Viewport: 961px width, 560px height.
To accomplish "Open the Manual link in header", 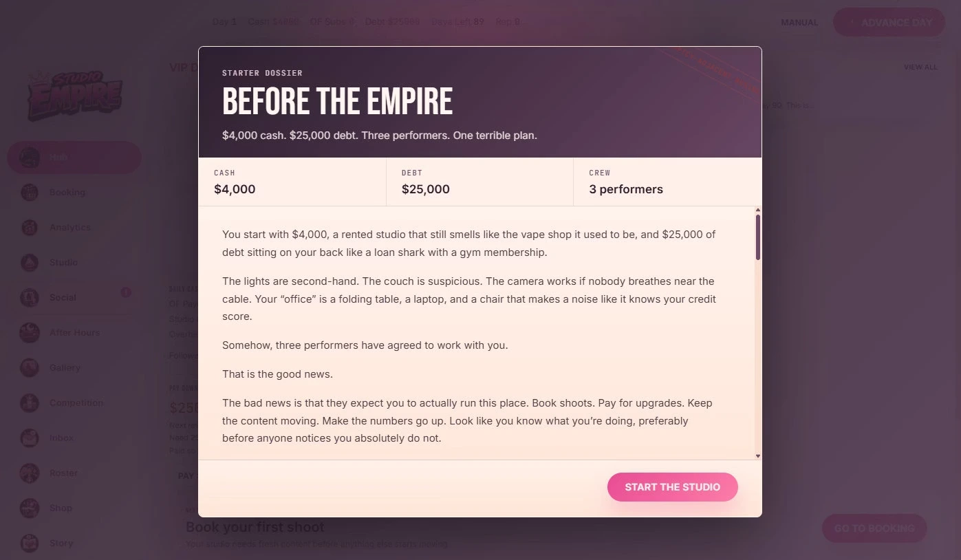I will [x=799, y=22].
